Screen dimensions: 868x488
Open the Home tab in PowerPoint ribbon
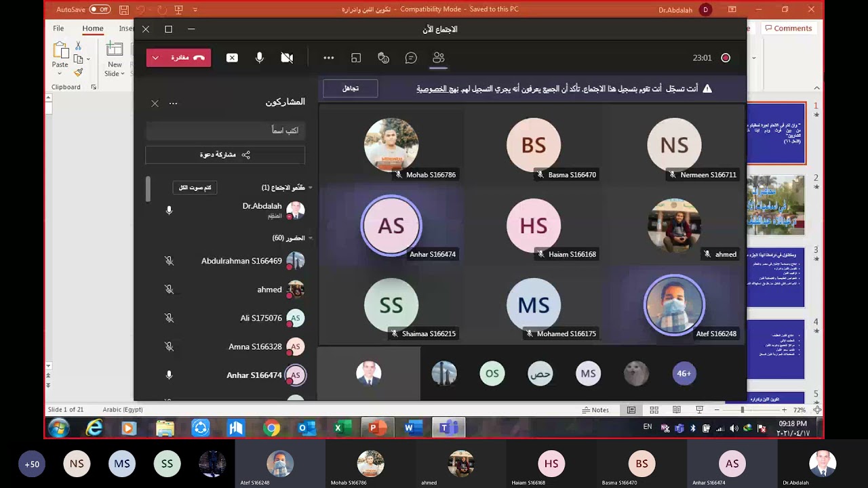point(93,28)
